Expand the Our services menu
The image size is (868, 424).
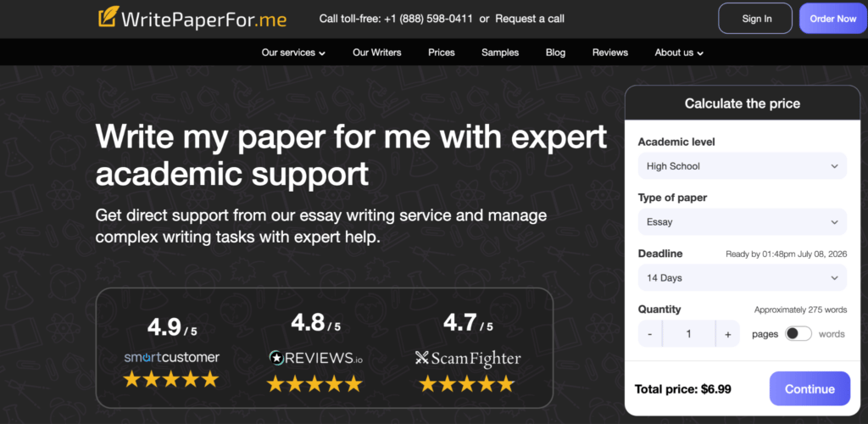coord(293,53)
